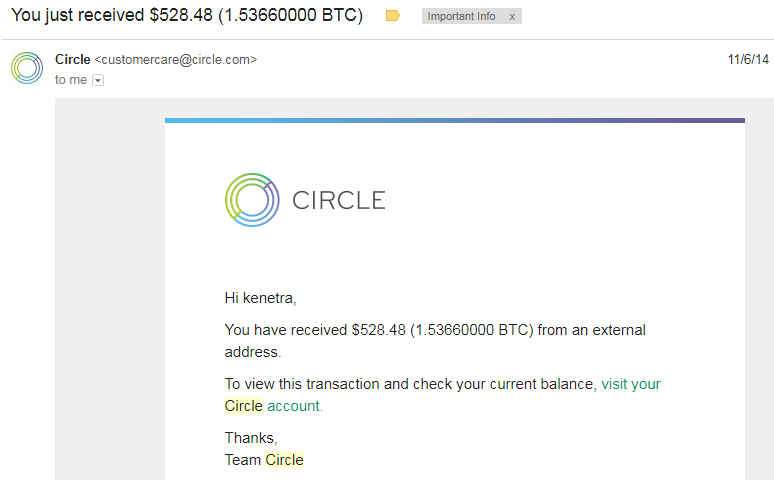Click the 11/6/14 message date

click(748, 59)
